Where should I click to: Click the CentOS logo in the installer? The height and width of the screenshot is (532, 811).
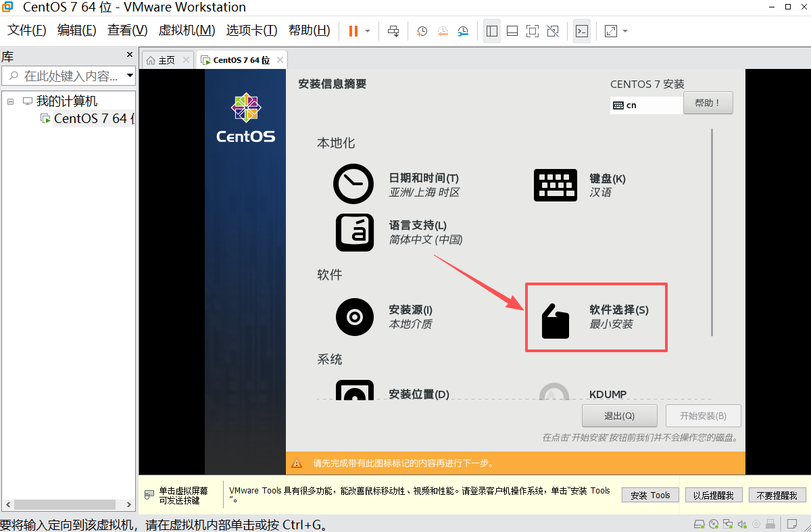[246, 117]
